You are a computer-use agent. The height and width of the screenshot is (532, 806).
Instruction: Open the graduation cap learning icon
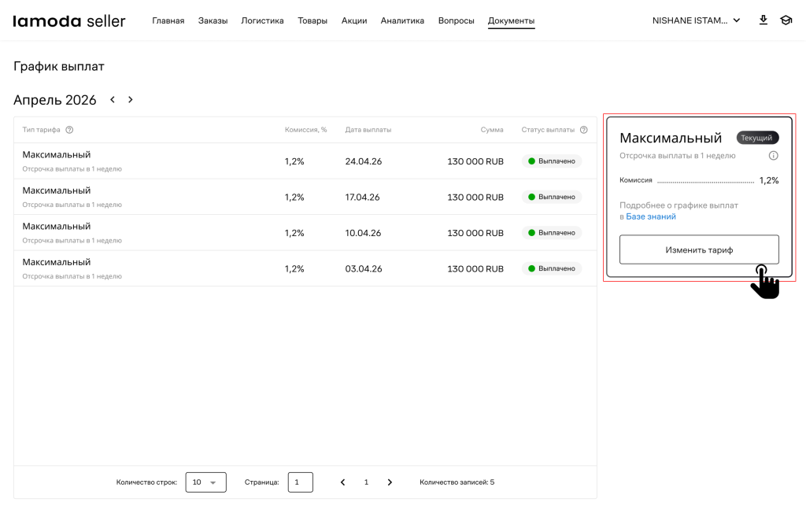coord(786,20)
